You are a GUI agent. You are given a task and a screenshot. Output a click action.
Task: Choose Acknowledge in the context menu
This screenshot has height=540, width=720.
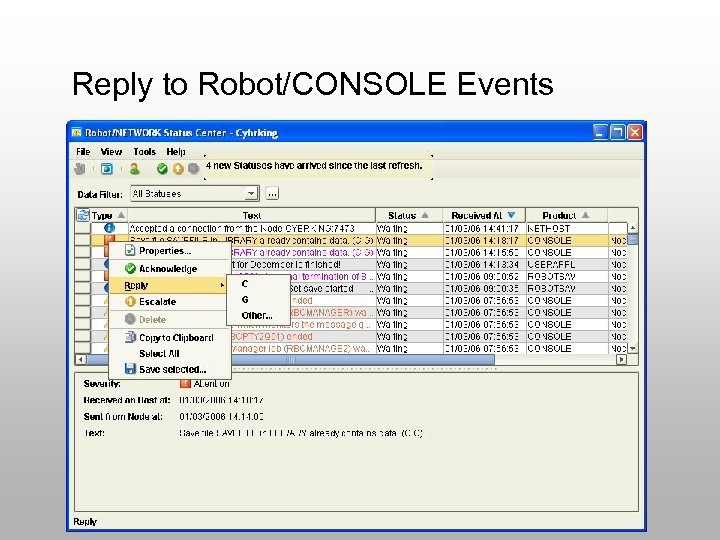pyautogui.click(x=170, y=269)
